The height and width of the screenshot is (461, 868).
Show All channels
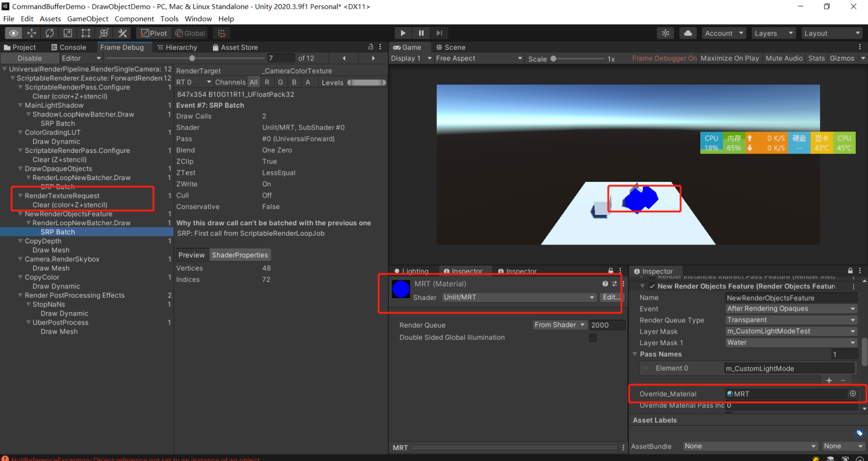(x=253, y=82)
